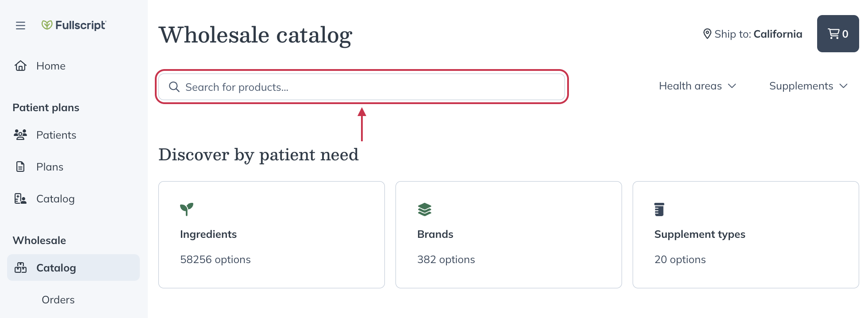Click the search magnifier icon

click(174, 87)
